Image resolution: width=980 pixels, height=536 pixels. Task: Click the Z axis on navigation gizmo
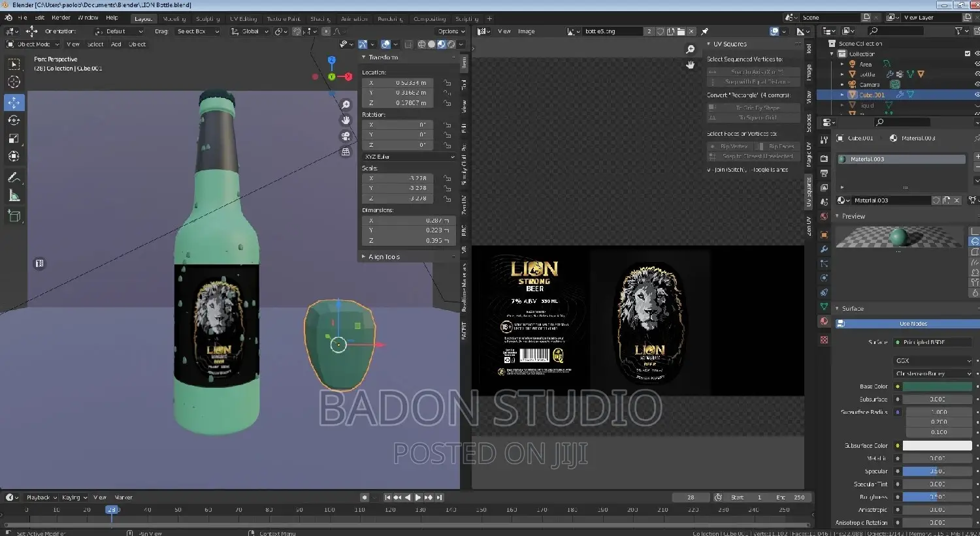click(x=331, y=60)
